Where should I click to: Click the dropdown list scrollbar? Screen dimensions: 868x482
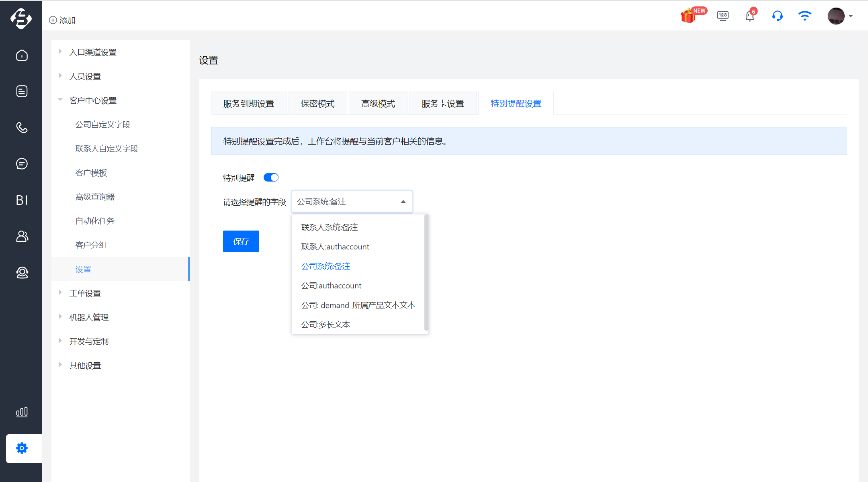426,272
